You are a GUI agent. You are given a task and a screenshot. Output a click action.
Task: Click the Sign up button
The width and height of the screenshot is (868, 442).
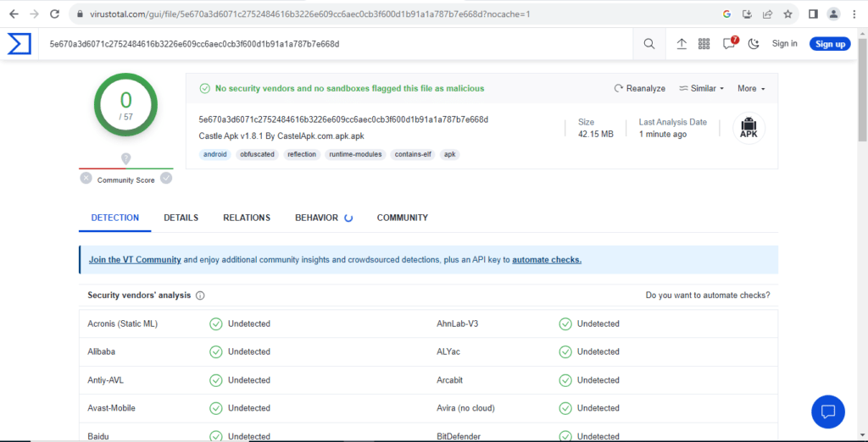(x=830, y=44)
